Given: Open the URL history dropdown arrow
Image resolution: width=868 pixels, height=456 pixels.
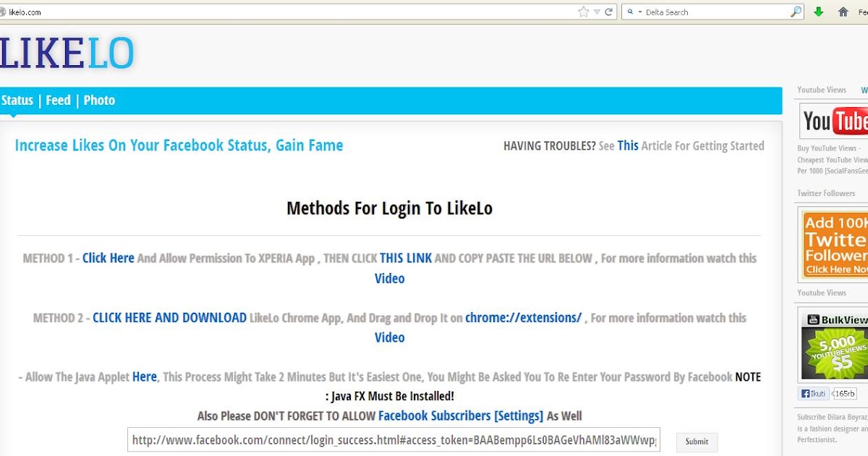Looking at the screenshot, I should coord(597,12).
